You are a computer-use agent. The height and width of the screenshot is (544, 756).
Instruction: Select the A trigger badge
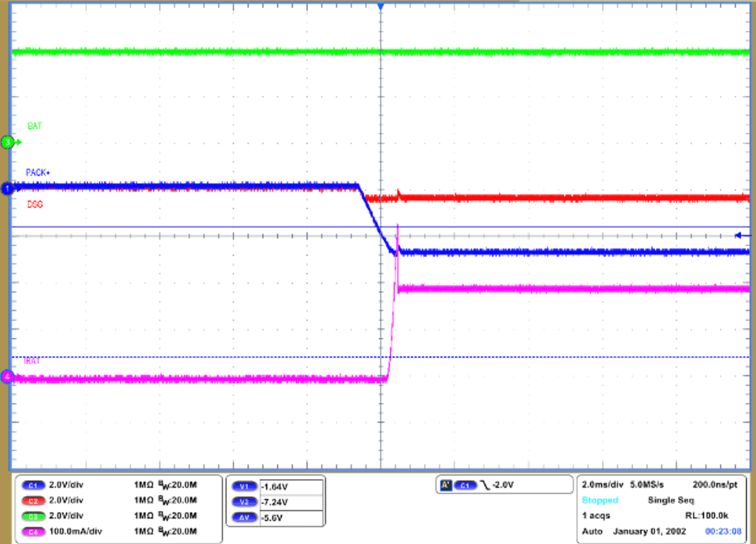(x=447, y=485)
